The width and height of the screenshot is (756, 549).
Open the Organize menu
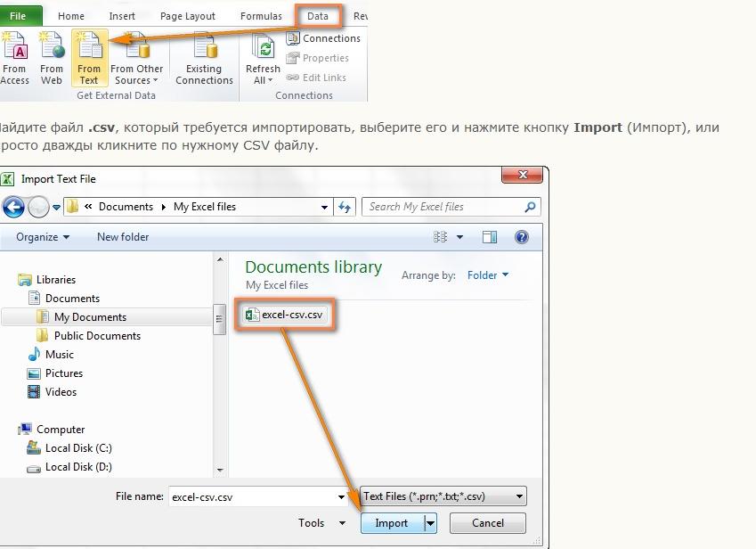(43, 237)
